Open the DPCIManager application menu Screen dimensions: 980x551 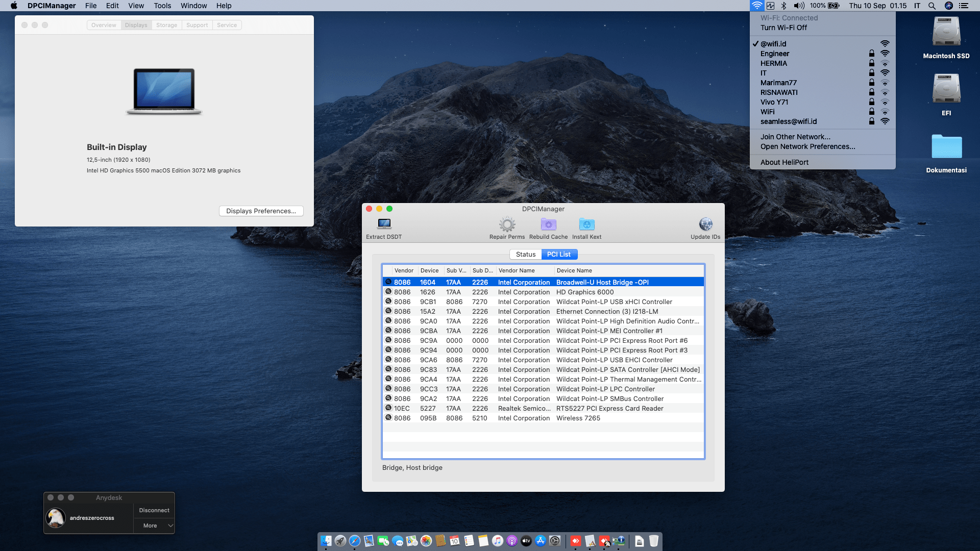click(x=52, y=6)
